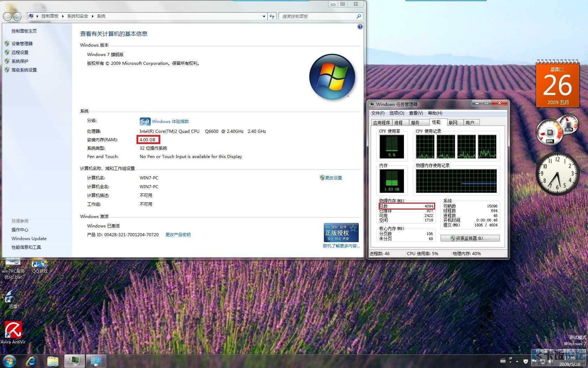Screen dimensions: 588x368
Task: Show hidden tray icons arrow
Action: coord(517,361)
